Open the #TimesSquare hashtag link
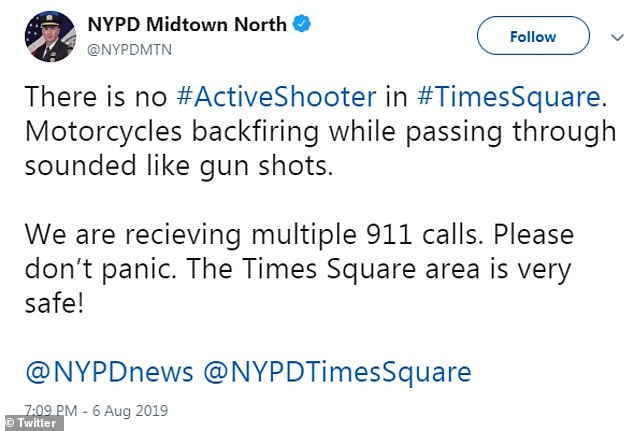634x431 pixels. tap(508, 98)
